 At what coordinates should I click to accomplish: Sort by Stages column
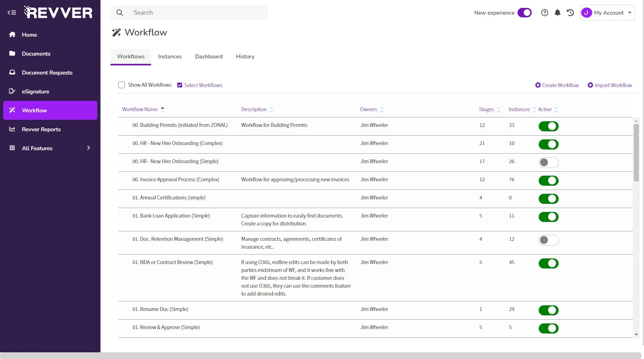point(490,110)
